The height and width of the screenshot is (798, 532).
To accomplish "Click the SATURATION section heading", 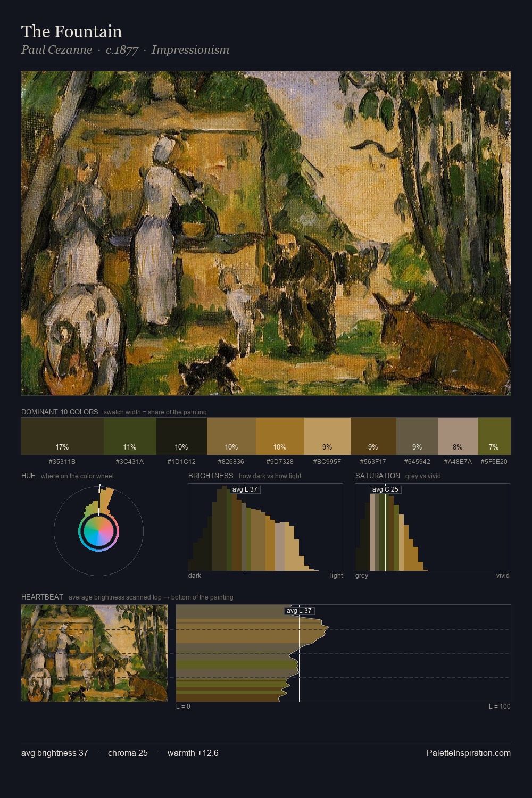I will coord(378,476).
